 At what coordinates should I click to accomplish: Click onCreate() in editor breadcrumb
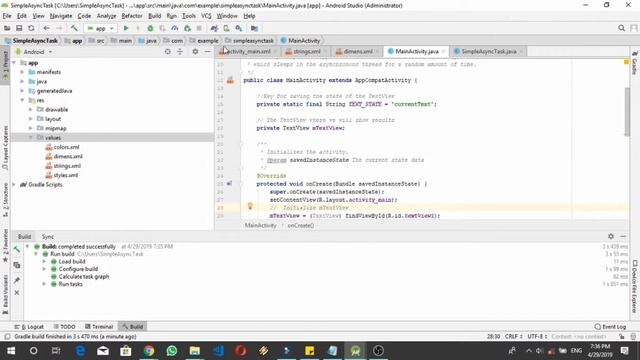[x=300, y=225]
